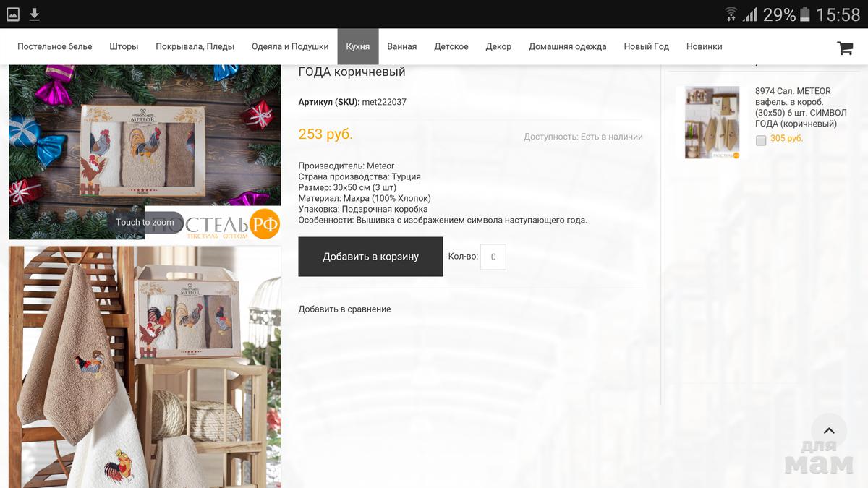This screenshot has height=488, width=868.
Task: Open the Постельное белье menu
Action: (55, 46)
